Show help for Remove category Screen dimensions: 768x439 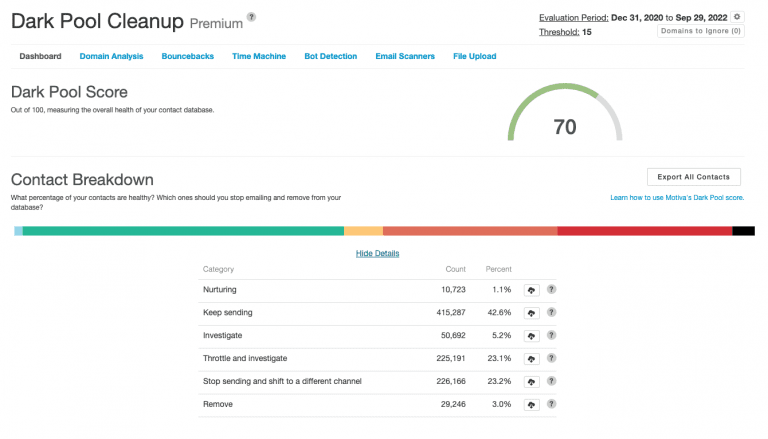tap(551, 404)
